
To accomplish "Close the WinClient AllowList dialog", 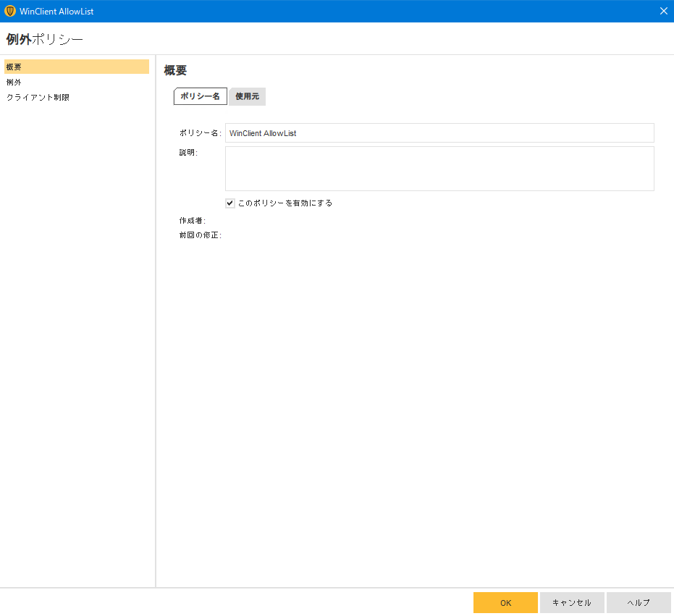I will [663, 11].
